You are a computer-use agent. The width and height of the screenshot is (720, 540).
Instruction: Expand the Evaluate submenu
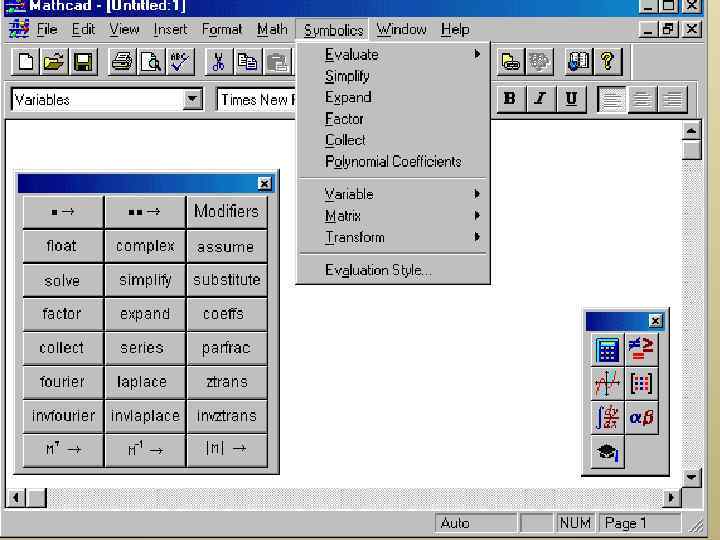394,55
